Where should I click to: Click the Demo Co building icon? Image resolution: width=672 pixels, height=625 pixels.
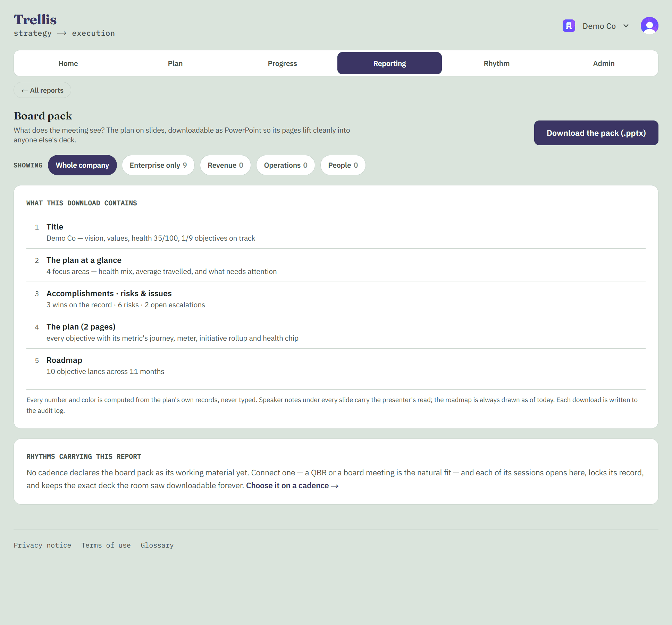pos(569,26)
